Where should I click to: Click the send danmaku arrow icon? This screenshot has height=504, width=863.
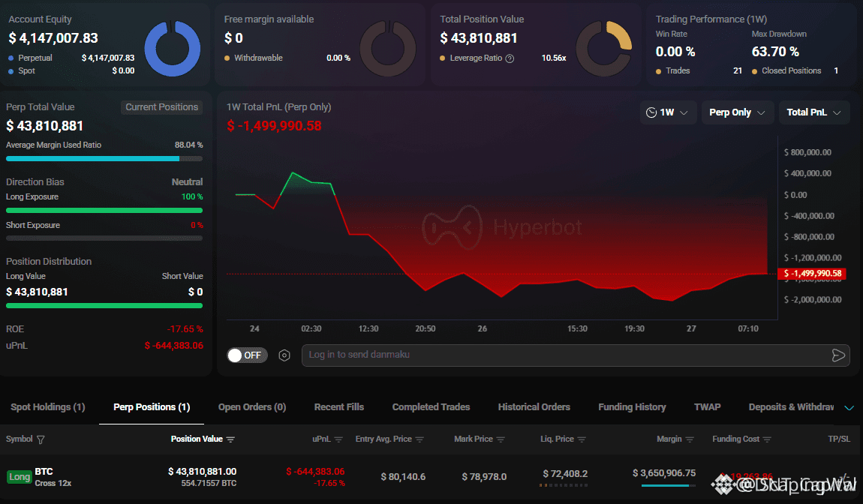point(838,355)
